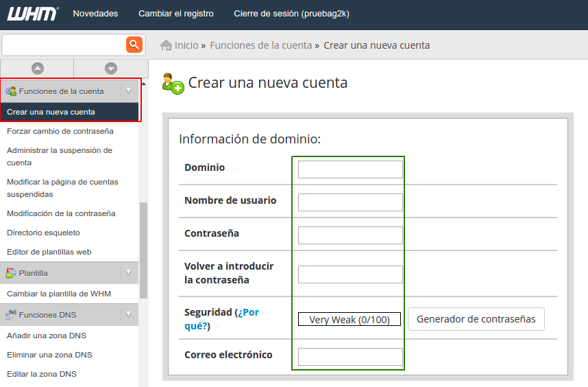The height and width of the screenshot is (387, 588).
Task: Click the Very Weak (0/100) strength meter
Action: [350, 319]
